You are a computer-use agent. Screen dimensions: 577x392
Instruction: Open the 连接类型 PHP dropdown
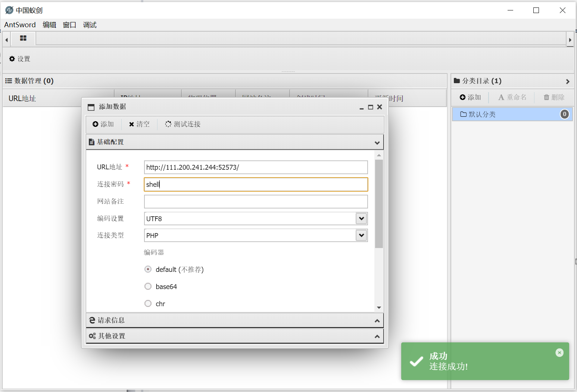(x=361, y=235)
